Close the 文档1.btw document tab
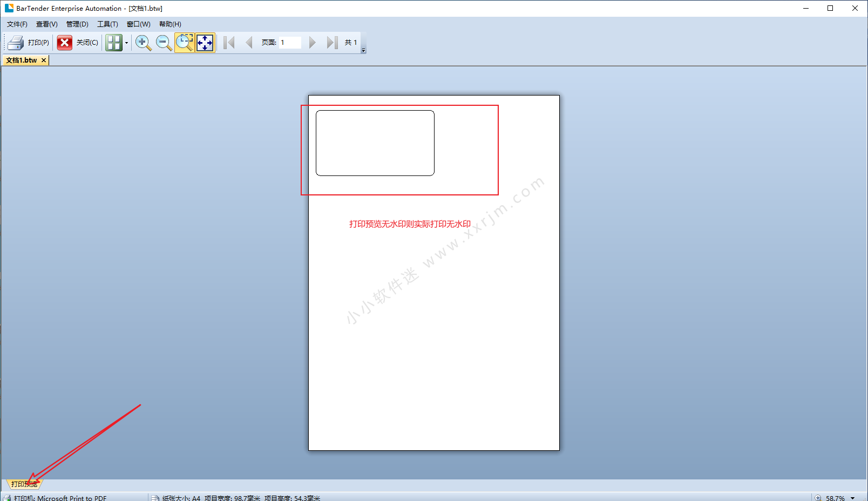The width and height of the screenshot is (868, 501). coord(44,60)
